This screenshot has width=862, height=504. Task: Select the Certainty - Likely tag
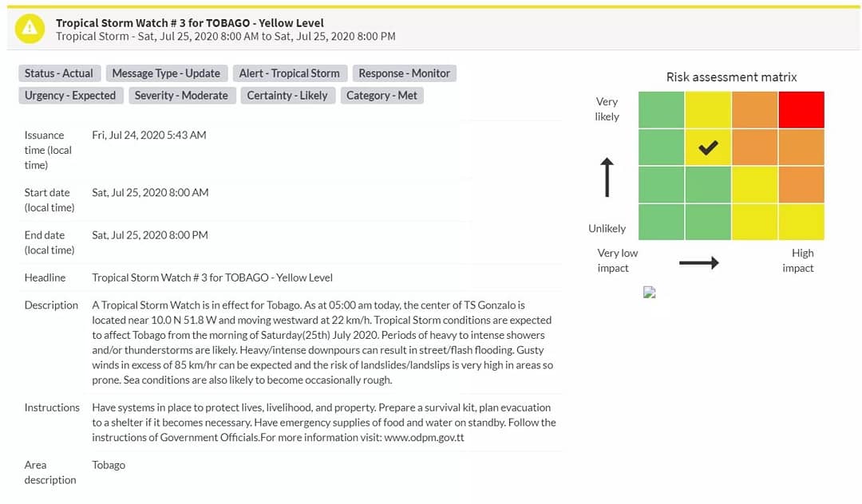coord(287,96)
